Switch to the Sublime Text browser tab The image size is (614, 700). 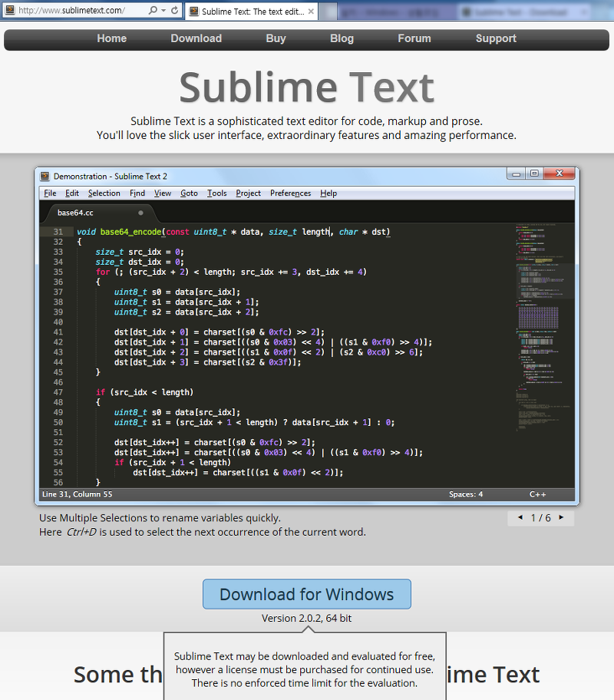246,12
